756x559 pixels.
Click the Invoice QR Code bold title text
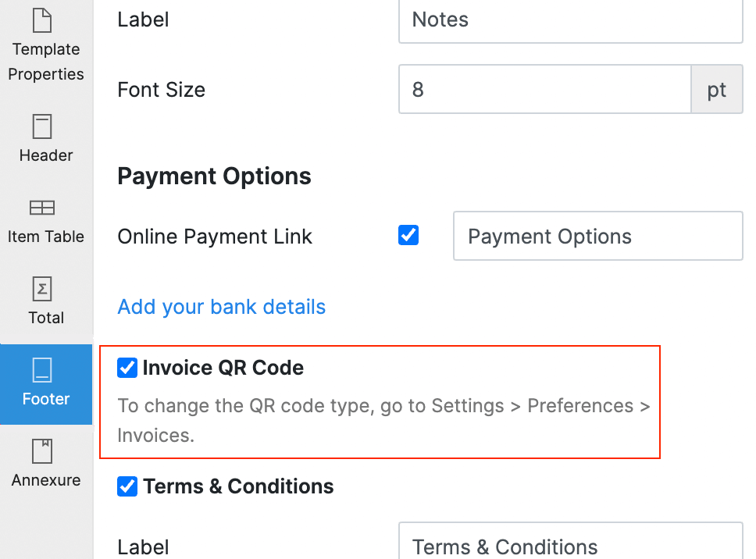pyautogui.click(x=223, y=368)
